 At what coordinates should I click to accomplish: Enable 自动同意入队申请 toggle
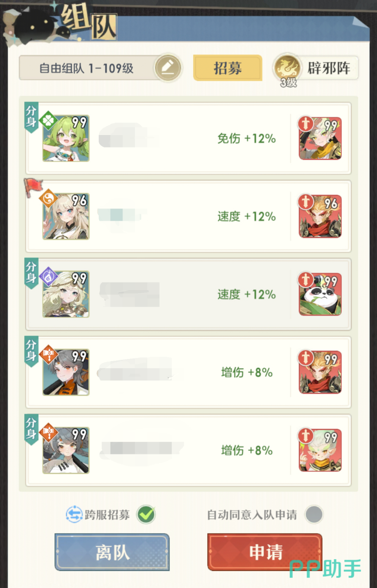(314, 514)
